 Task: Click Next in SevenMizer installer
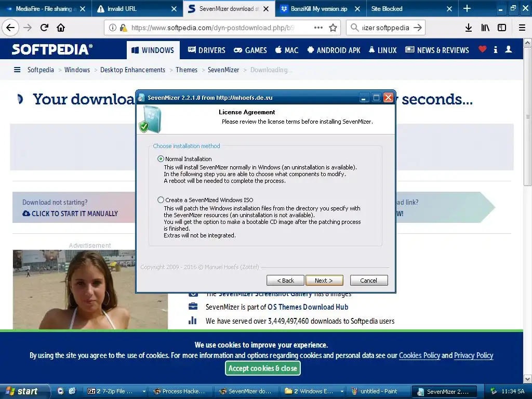point(324,280)
